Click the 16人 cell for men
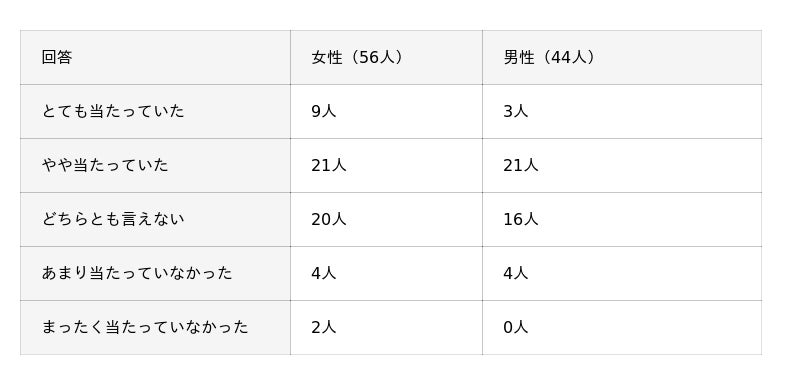This screenshot has width=800, height=385. point(622,219)
